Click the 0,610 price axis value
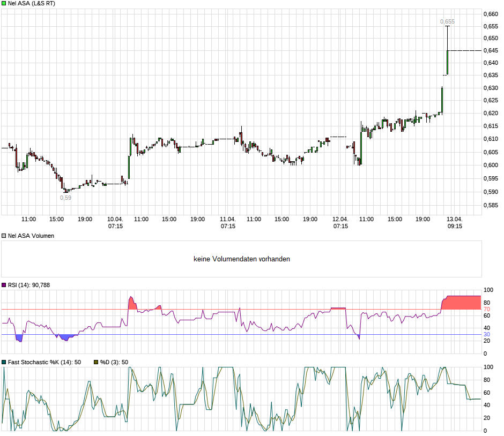504x436 pixels. [491, 139]
